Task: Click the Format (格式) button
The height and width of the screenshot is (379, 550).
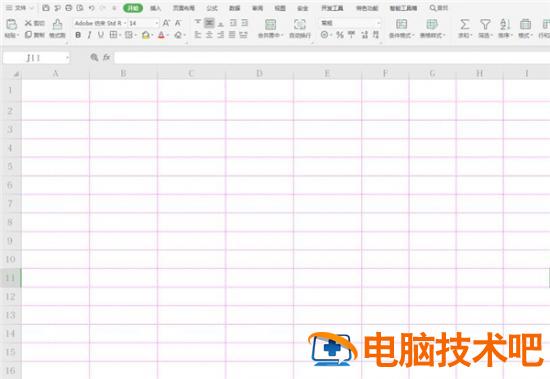Action: [525, 28]
